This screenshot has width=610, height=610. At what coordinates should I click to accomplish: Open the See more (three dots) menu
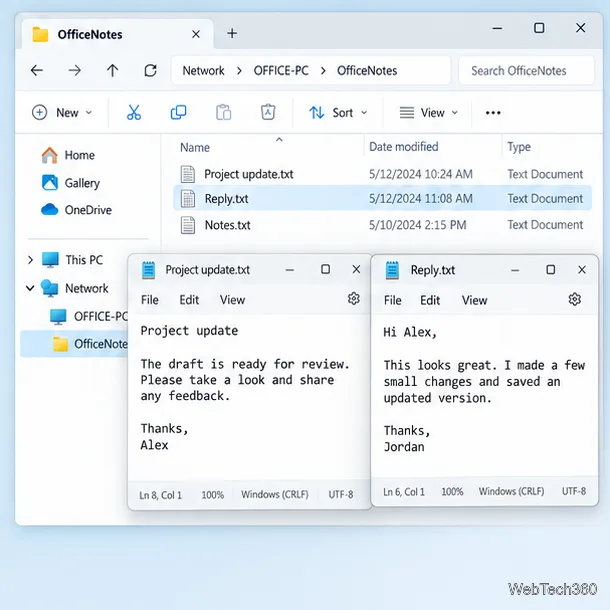[493, 113]
